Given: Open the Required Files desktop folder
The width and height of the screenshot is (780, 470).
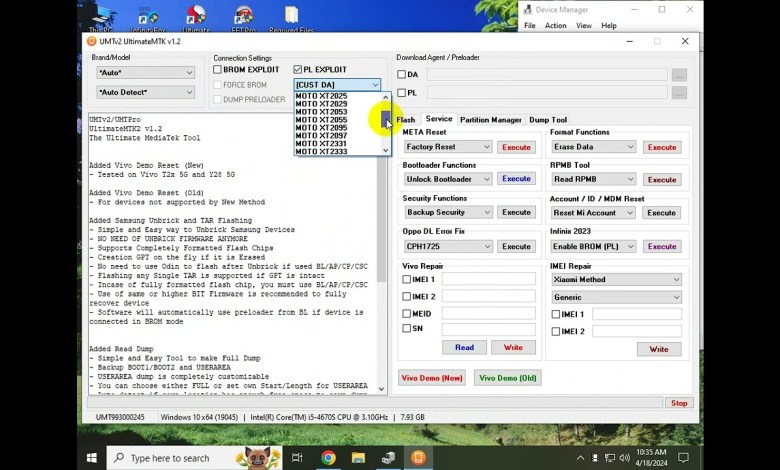Looking at the screenshot, I should (292, 20).
